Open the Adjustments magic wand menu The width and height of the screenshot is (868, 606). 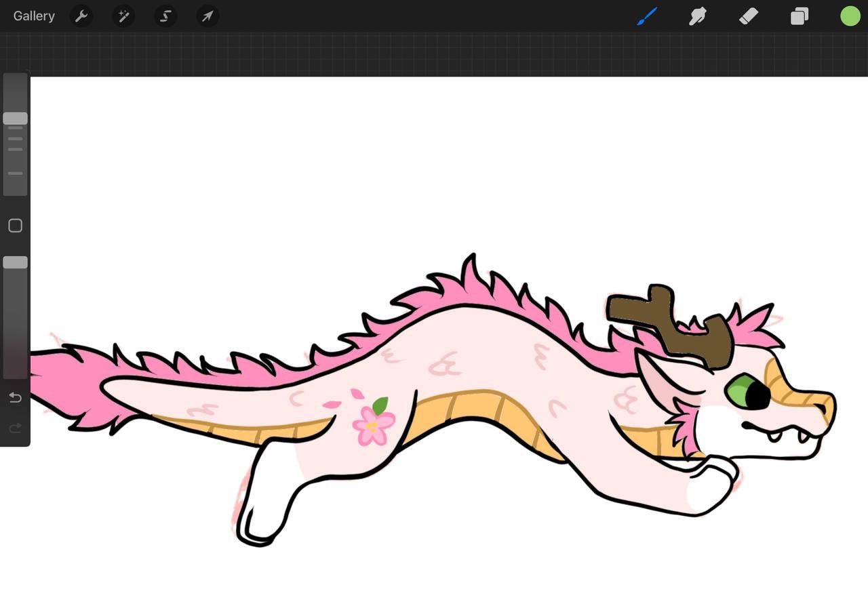(x=123, y=16)
